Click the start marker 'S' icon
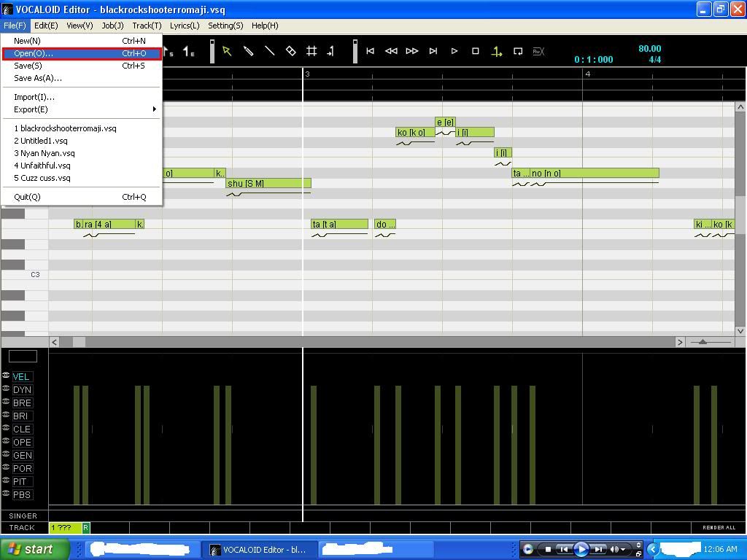 click(x=169, y=52)
